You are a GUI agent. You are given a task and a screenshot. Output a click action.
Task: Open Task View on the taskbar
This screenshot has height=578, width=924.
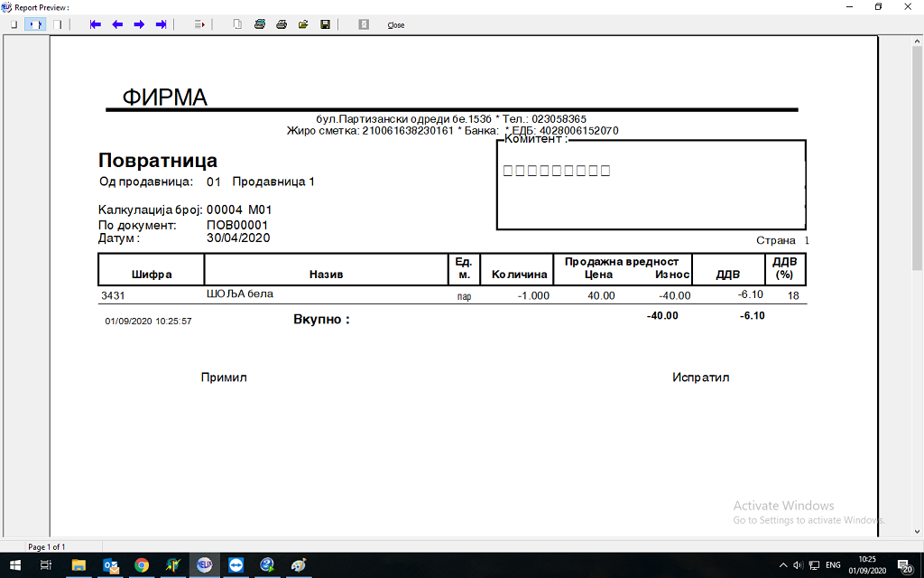45,565
